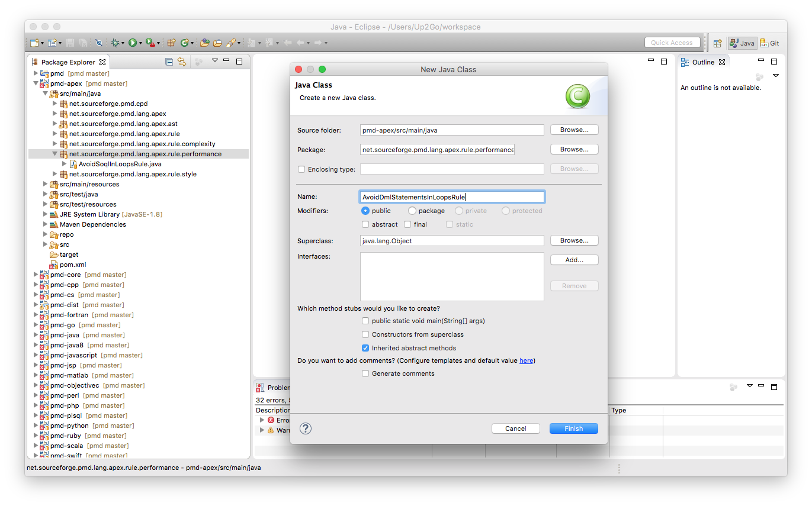
Task: Minimize the editor area
Action: pos(651,61)
